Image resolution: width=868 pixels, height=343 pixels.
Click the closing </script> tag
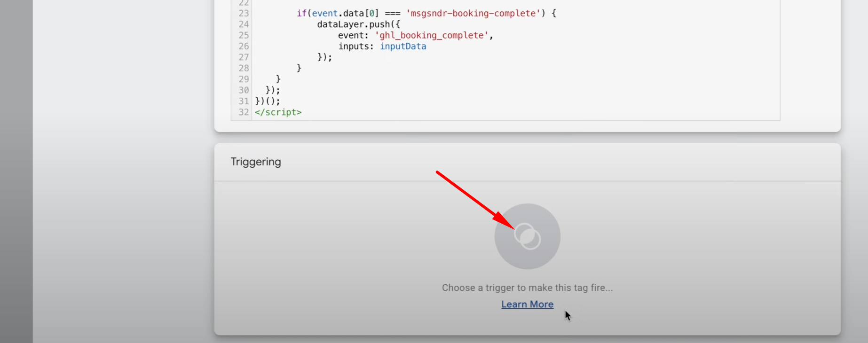[x=278, y=112]
